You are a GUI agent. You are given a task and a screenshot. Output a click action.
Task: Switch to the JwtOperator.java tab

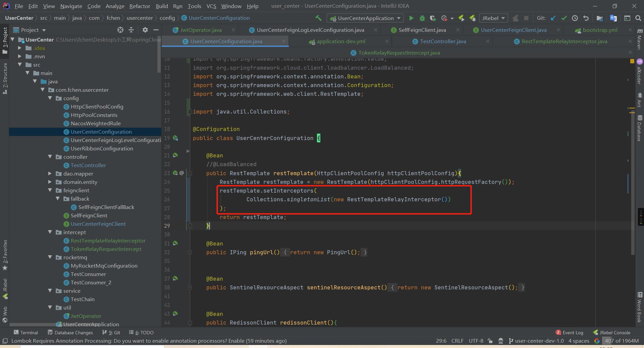point(201,30)
